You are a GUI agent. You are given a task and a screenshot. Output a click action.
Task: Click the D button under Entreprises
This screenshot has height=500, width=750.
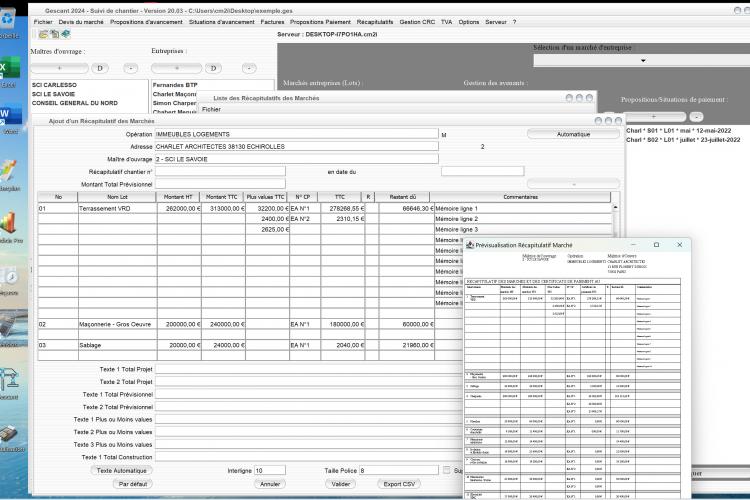[x=213, y=68]
